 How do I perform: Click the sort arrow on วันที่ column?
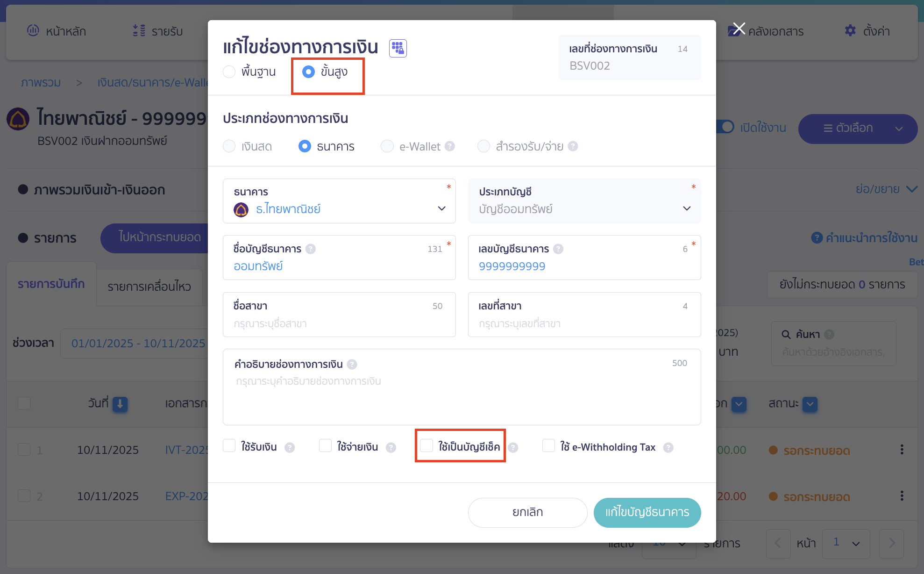120,405
